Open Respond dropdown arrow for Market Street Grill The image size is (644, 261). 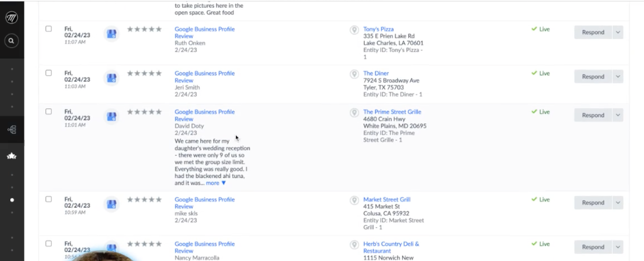point(618,203)
